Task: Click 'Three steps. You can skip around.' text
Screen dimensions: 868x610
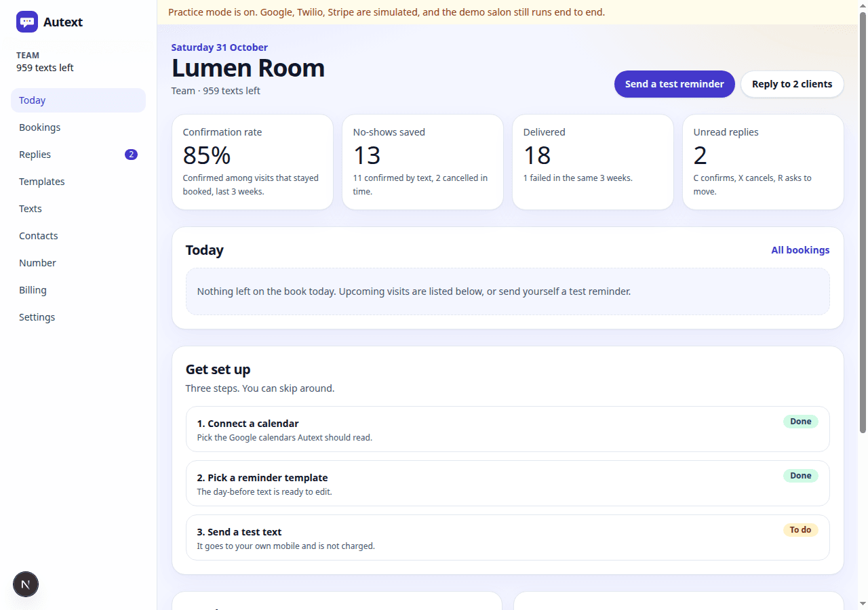Action: tap(260, 388)
